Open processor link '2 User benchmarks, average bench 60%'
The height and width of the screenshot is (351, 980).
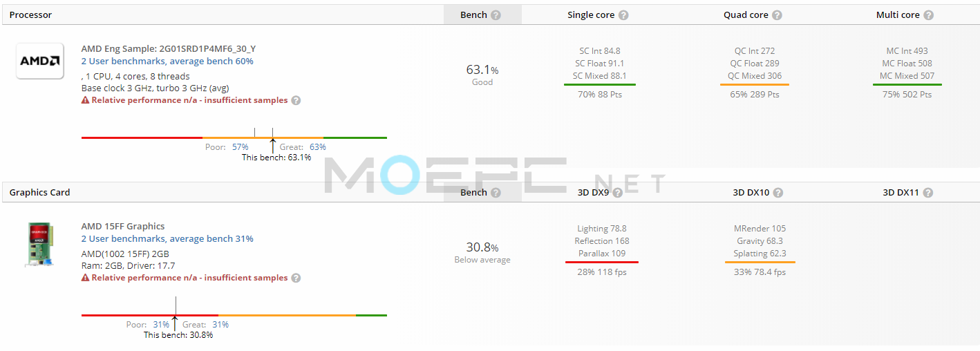point(167,61)
